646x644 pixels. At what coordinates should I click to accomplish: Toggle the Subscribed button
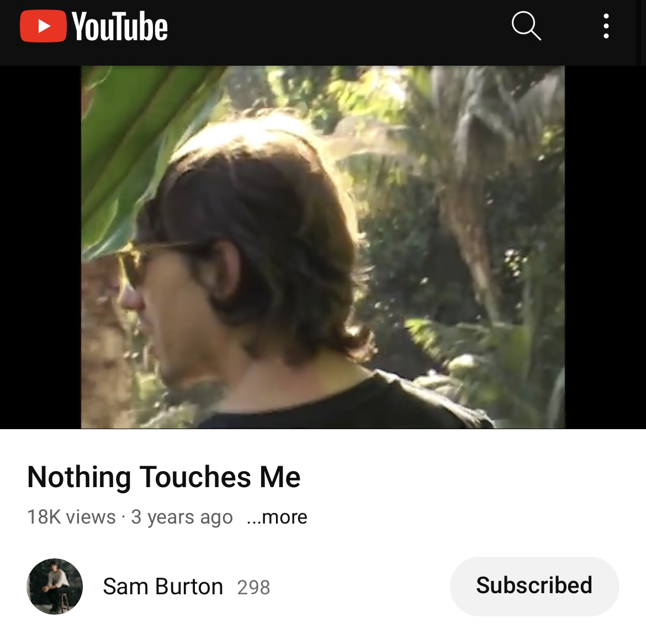pyautogui.click(x=534, y=586)
